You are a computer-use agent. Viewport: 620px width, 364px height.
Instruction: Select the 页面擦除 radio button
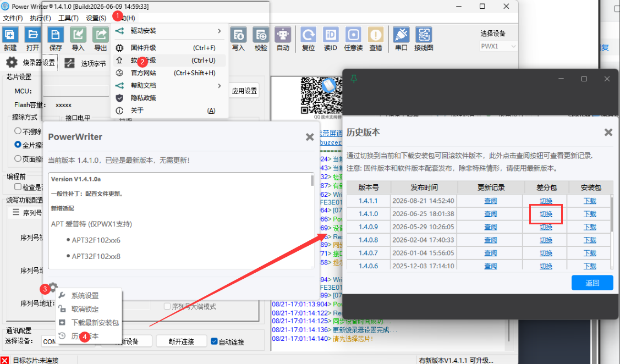(x=18, y=158)
